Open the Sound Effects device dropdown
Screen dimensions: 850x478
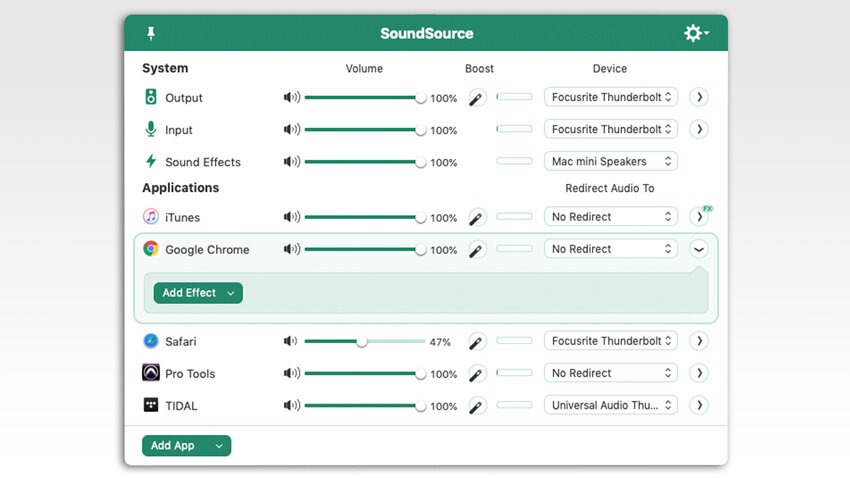[611, 161]
